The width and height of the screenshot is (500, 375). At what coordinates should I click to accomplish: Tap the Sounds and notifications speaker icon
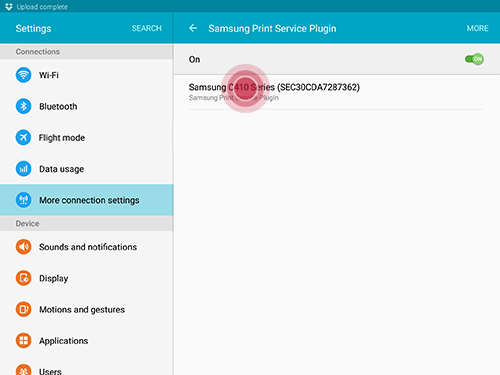tap(23, 247)
